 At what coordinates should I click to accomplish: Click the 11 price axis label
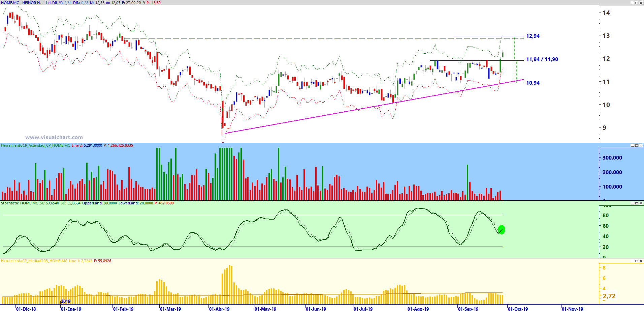point(606,82)
